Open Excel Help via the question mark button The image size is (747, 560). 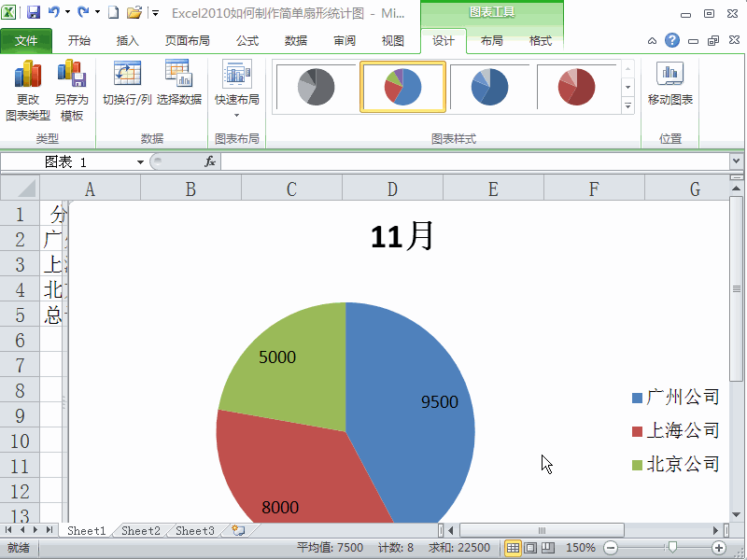coord(670,41)
